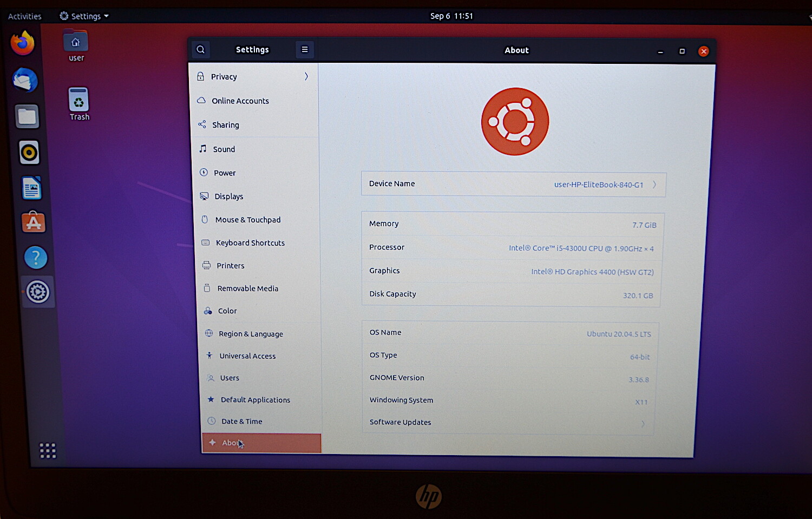The height and width of the screenshot is (519, 812).
Task: Click the date and time clock in top bar
Action: tap(451, 16)
